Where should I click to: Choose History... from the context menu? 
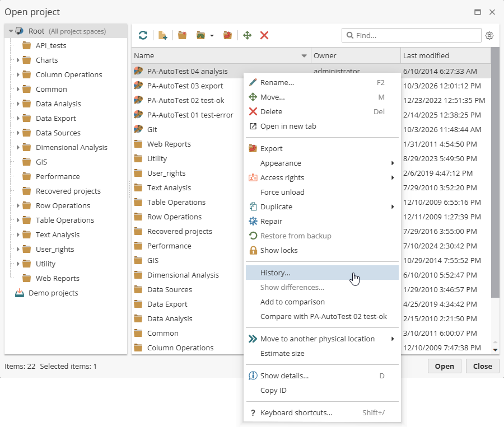[322, 273]
